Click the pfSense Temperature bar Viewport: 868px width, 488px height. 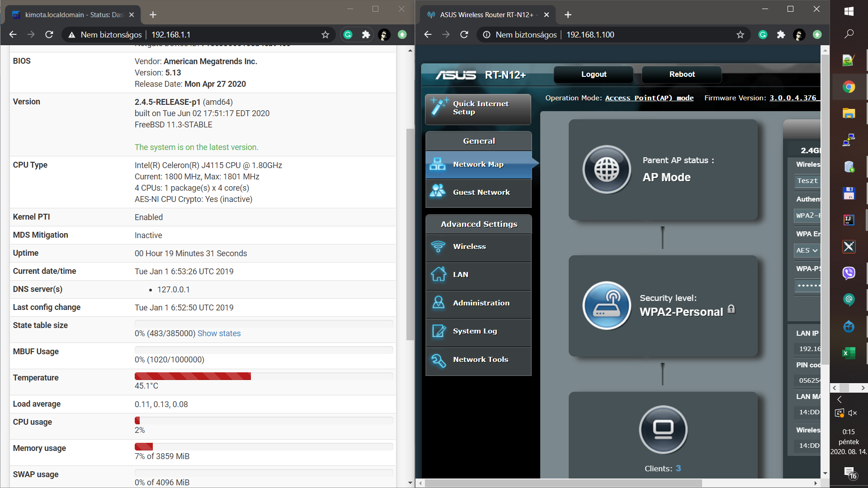(x=264, y=376)
